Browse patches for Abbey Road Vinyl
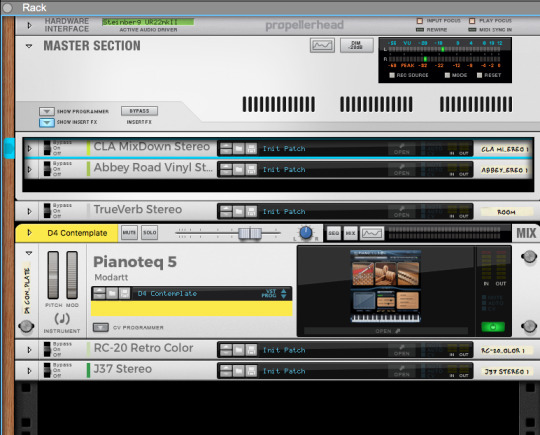 (239, 169)
